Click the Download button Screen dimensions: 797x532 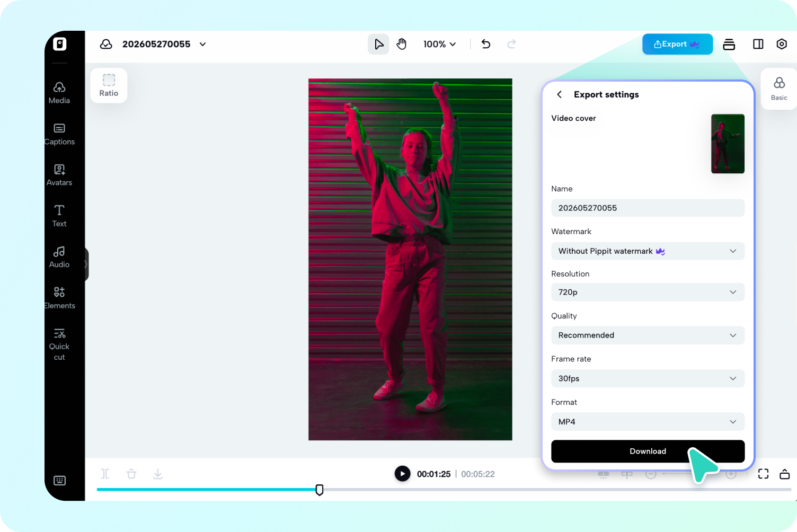pyautogui.click(x=648, y=451)
